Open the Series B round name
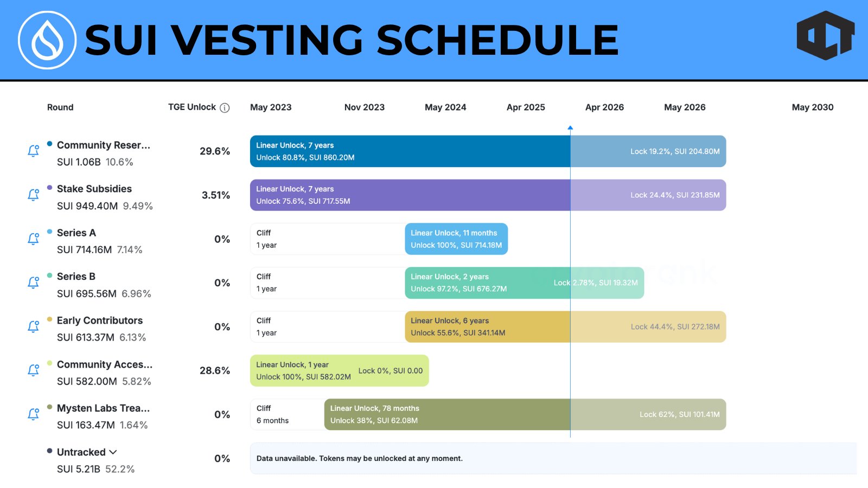 coord(76,277)
